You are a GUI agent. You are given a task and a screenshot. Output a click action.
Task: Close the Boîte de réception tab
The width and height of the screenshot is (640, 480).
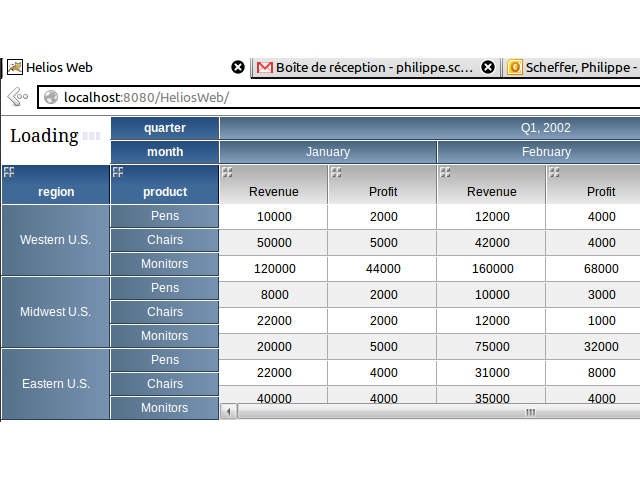pyautogui.click(x=488, y=67)
